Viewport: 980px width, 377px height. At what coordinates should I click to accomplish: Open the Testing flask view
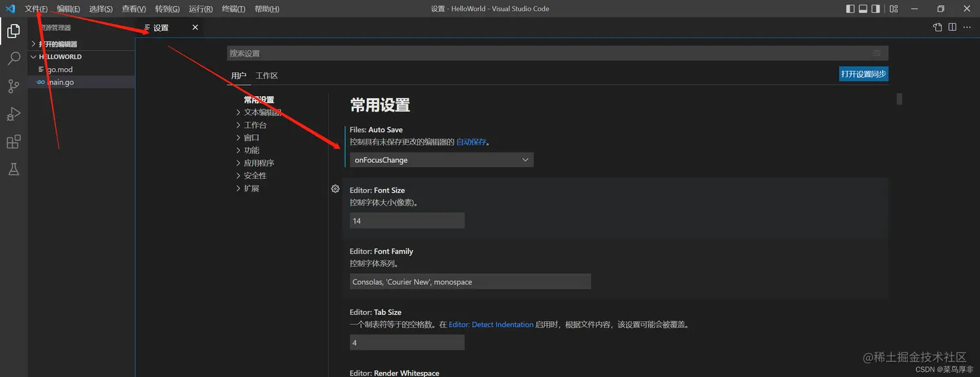14,169
